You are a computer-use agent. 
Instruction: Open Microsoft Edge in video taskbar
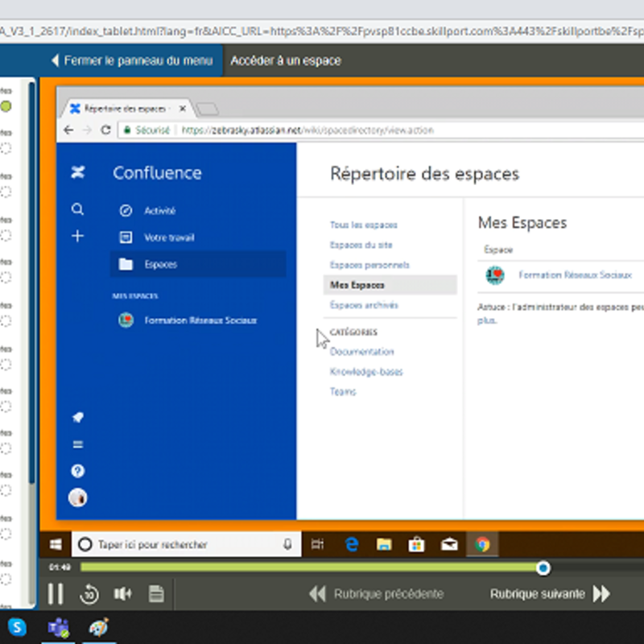tap(352, 545)
